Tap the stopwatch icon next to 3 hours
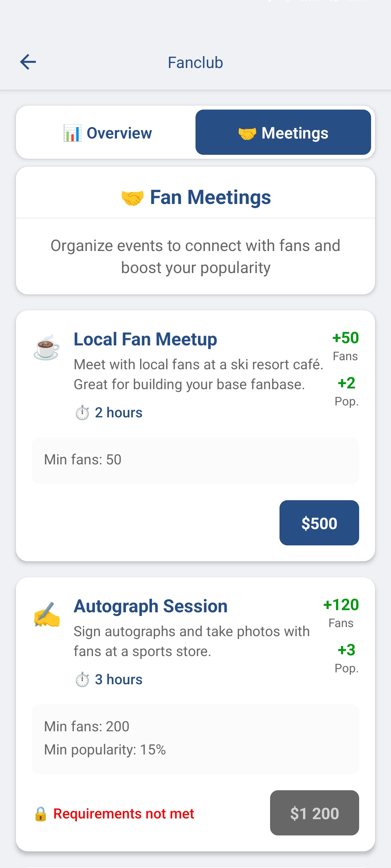Image resolution: width=391 pixels, height=868 pixels. pyautogui.click(x=82, y=680)
